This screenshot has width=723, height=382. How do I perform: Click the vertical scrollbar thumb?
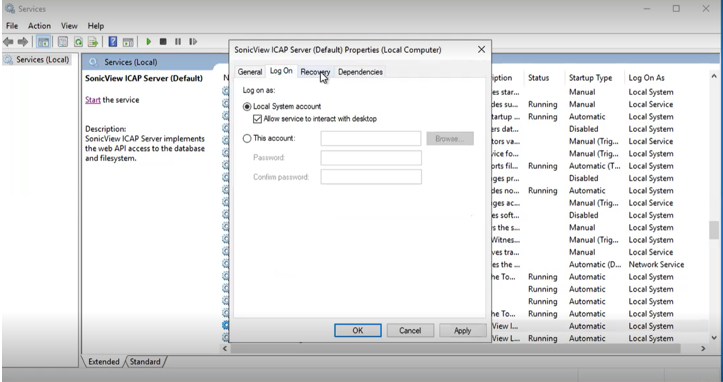tap(714, 230)
